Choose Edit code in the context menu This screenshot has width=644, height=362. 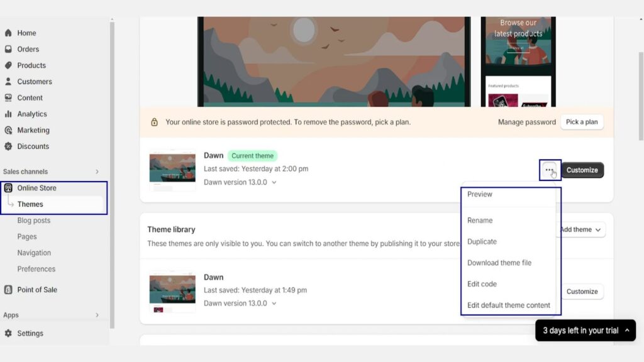482,284
